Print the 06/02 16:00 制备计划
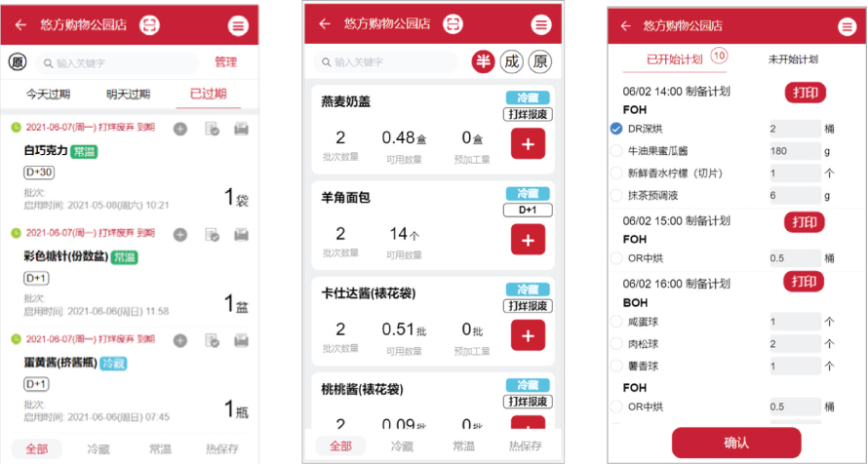The width and height of the screenshot is (868, 464). 804,282
